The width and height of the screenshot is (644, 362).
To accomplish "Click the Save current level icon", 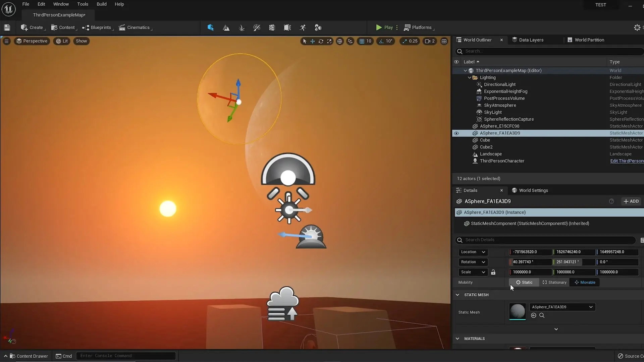I will (7, 27).
